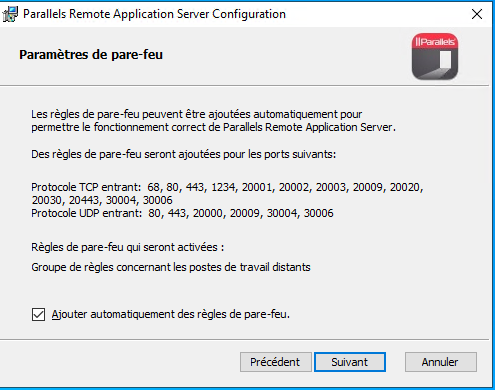Click the 'Règles de pare-feu qui seront activées' text

[x=127, y=247]
